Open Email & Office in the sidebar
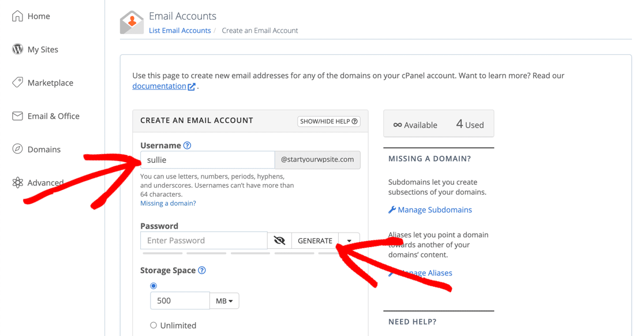 pos(54,116)
